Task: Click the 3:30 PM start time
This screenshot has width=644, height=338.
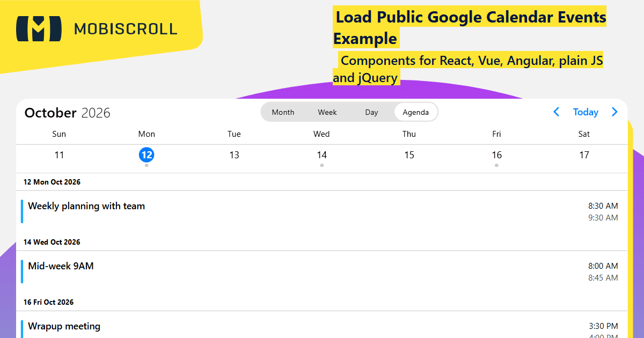Action: click(x=603, y=326)
